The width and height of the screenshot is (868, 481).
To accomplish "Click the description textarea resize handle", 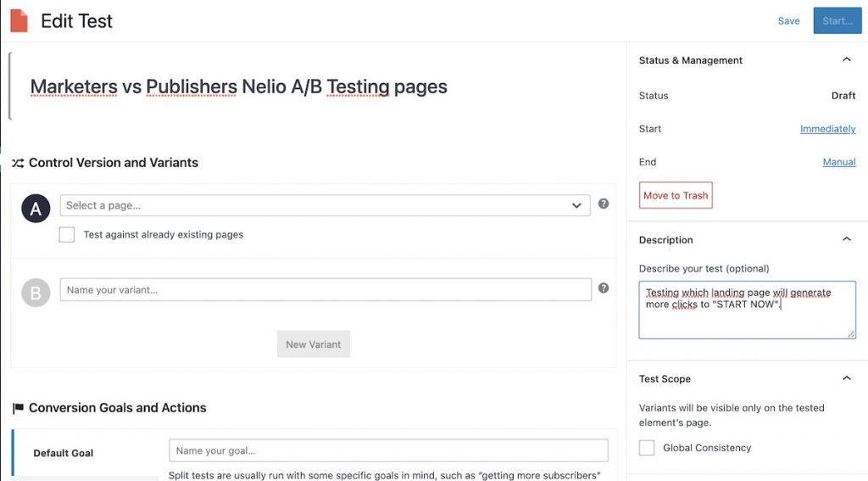I will pos(851,333).
